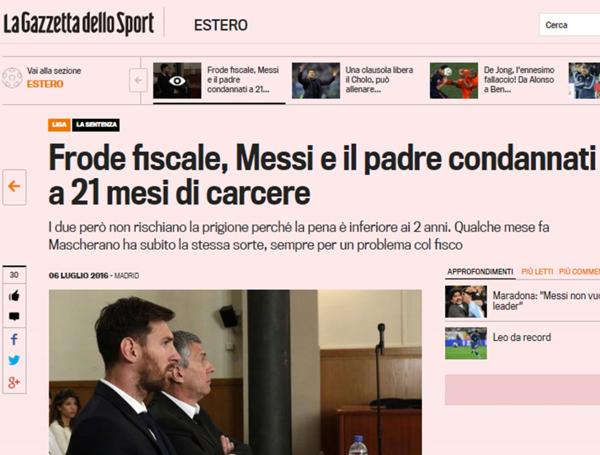
Task: Click La Gazzetta dello Sport logo
Action: coord(79,24)
